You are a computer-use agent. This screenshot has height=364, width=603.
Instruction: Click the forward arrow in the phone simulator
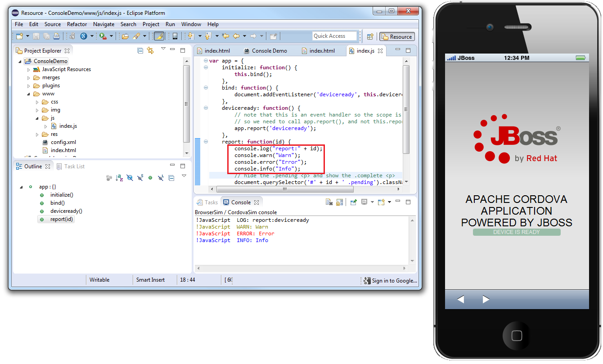click(486, 299)
